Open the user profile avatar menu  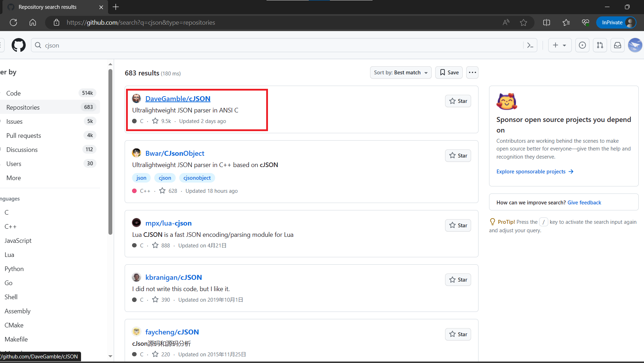click(635, 45)
